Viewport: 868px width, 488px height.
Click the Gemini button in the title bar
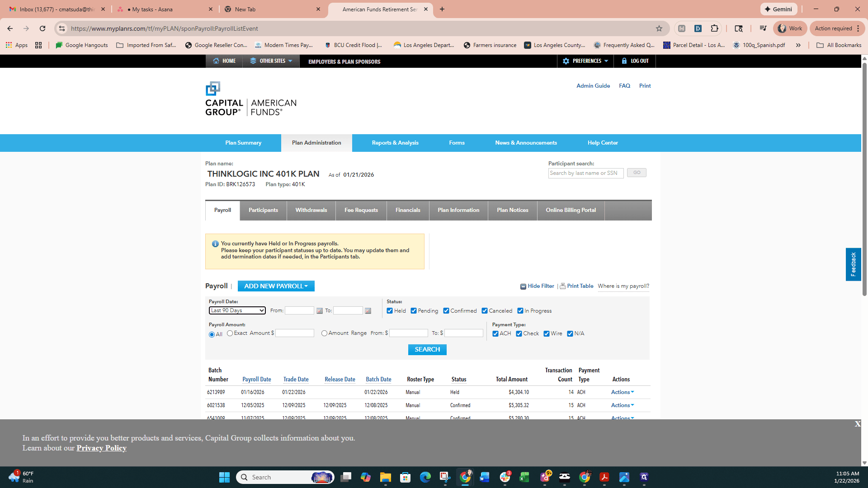click(778, 9)
